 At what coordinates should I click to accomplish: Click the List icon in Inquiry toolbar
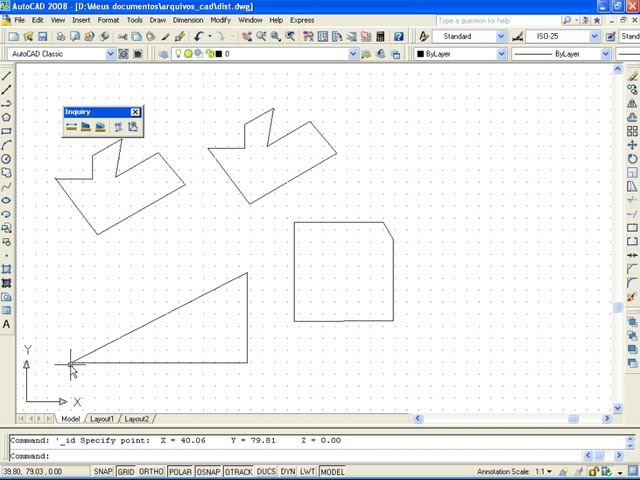click(118, 127)
